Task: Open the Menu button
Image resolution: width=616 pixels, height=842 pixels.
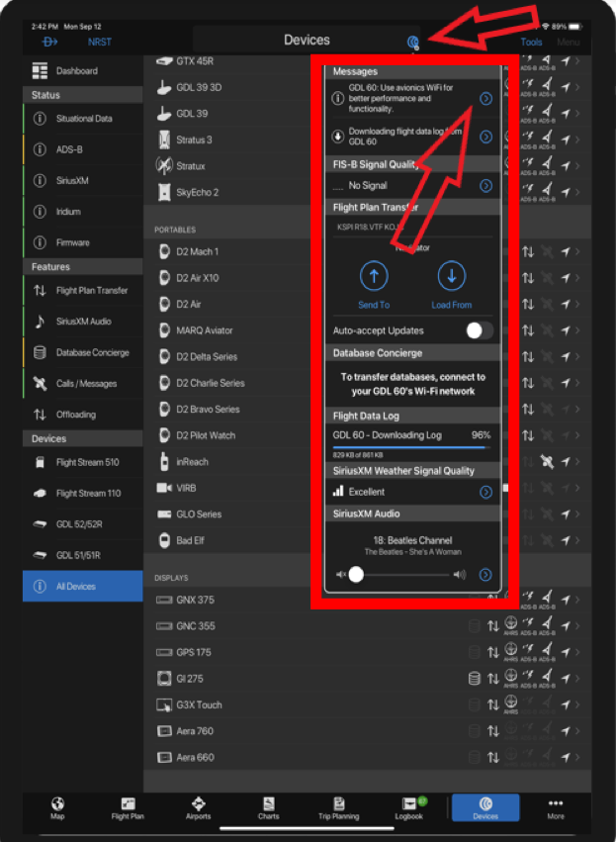Action: (x=569, y=42)
